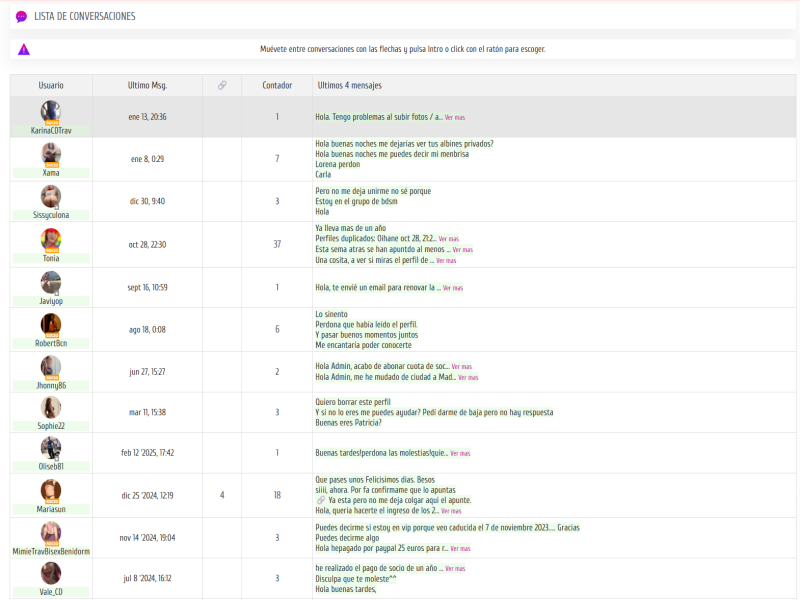Click the link icon column header
Viewport: 800px width, 600px height.
[222, 86]
